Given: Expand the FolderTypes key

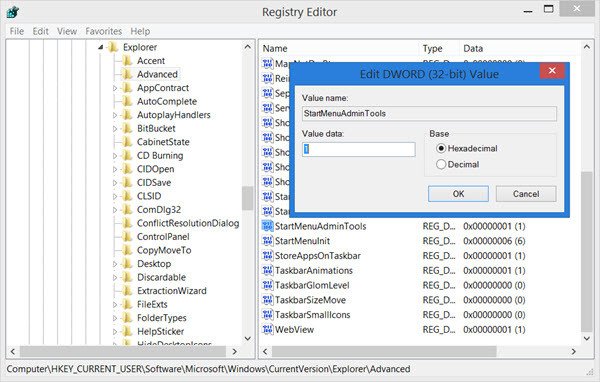Looking at the screenshot, I should tap(115, 318).
